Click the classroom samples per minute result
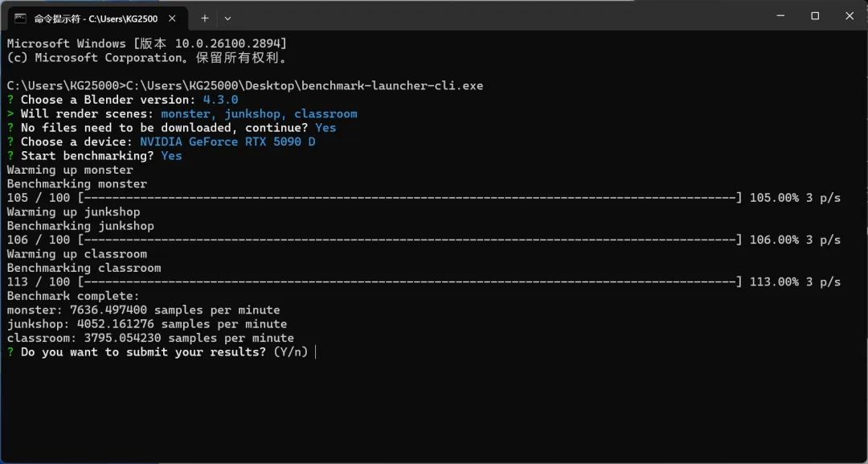Image resolution: width=868 pixels, height=464 pixels. [150, 339]
